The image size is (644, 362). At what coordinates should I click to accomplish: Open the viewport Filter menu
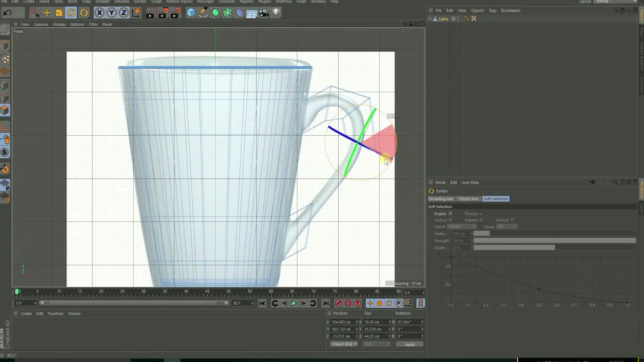93,24
